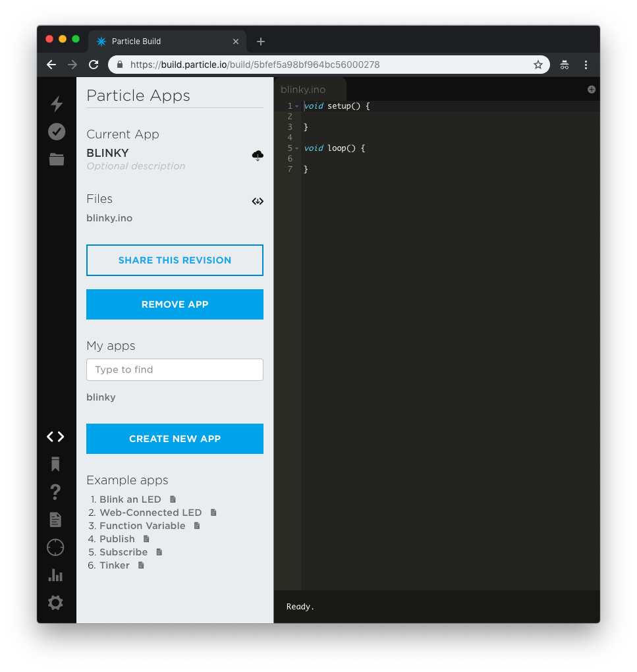
Task: Click the download files code icon
Action: click(x=258, y=201)
